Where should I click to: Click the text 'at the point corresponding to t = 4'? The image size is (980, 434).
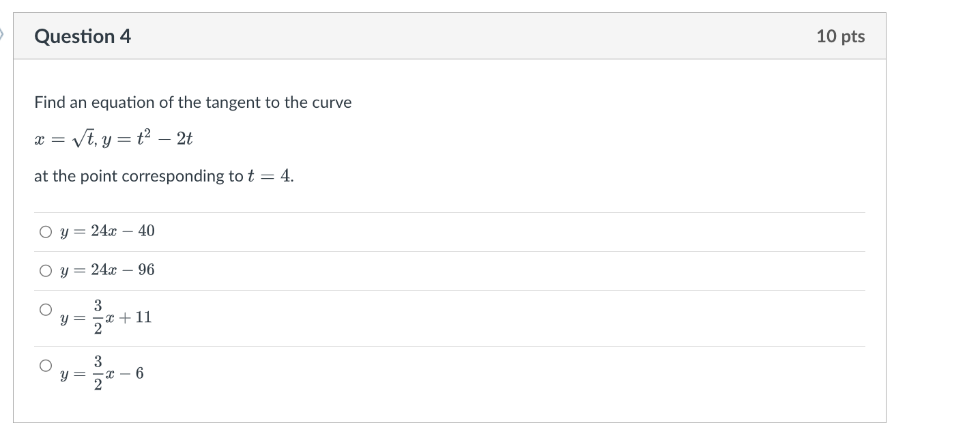pos(163,175)
